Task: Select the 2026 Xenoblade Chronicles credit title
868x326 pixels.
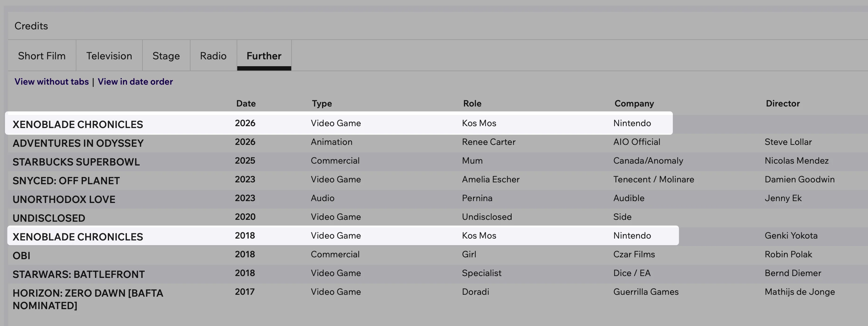Action: coord(78,125)
